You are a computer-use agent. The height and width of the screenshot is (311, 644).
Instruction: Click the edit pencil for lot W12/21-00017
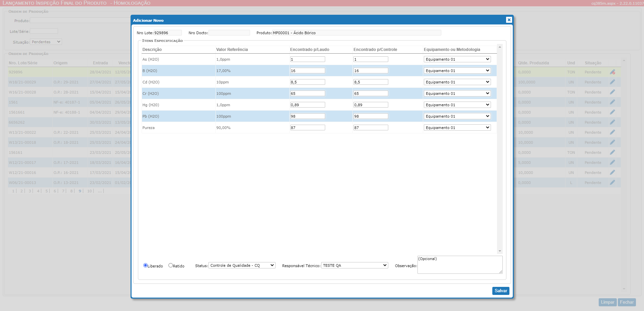point(612,163)
